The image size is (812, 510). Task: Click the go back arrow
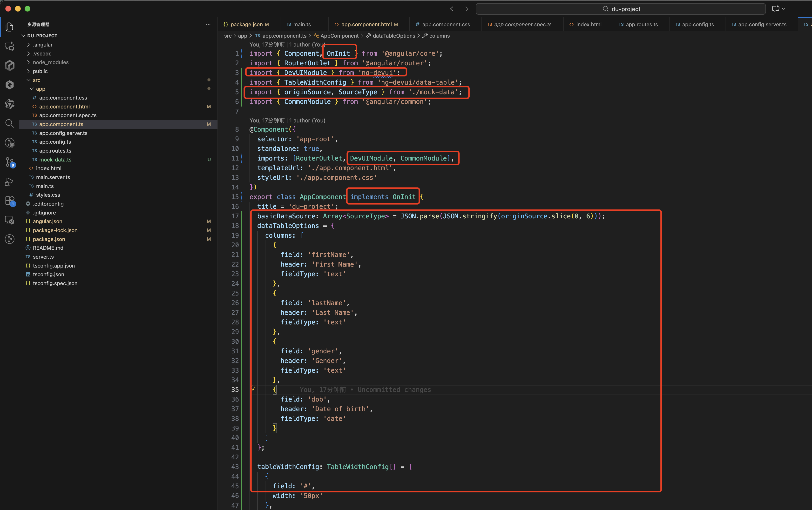click(453, 9)
